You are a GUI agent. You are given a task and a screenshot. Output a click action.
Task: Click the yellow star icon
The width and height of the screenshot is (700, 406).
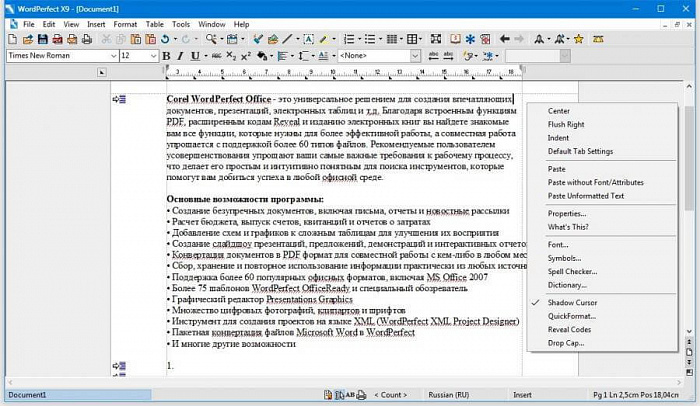(x=579, y=39)
